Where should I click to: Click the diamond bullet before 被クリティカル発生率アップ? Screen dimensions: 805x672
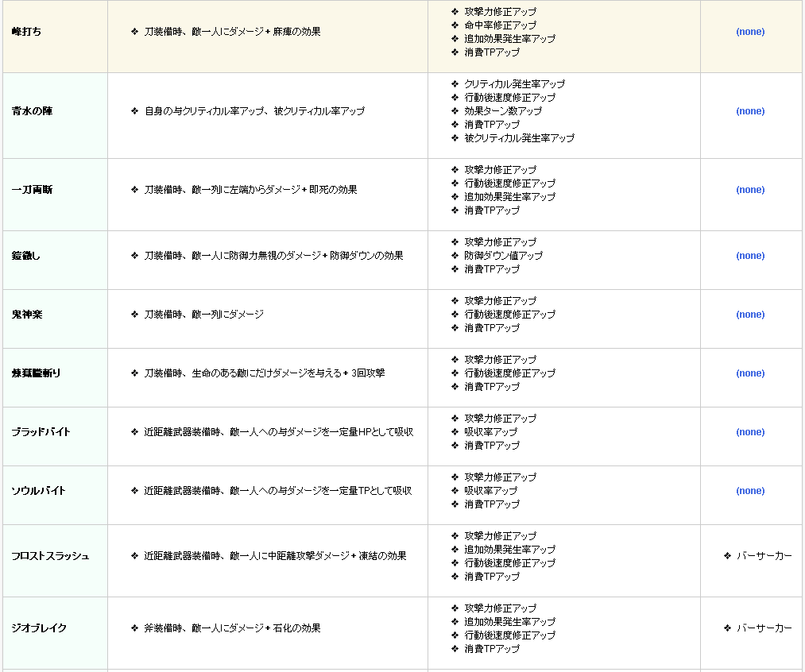[455, 138]
